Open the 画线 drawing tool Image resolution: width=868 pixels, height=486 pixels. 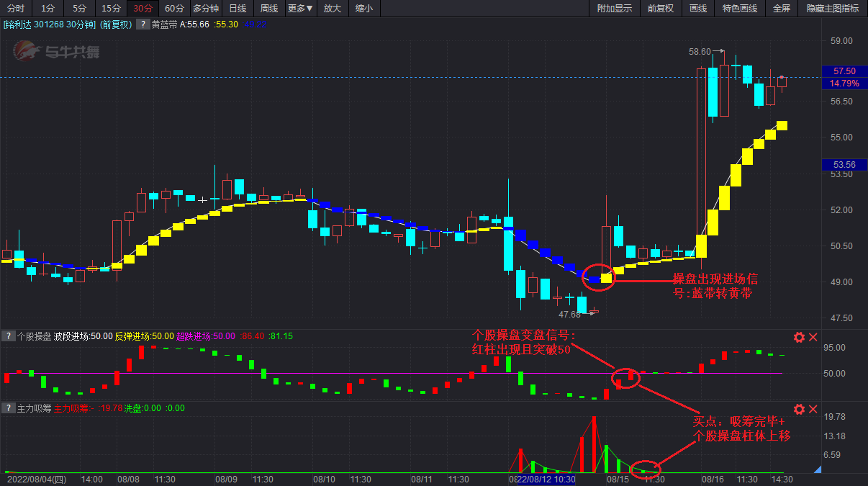pyautogui.click(x=698, y=9)
